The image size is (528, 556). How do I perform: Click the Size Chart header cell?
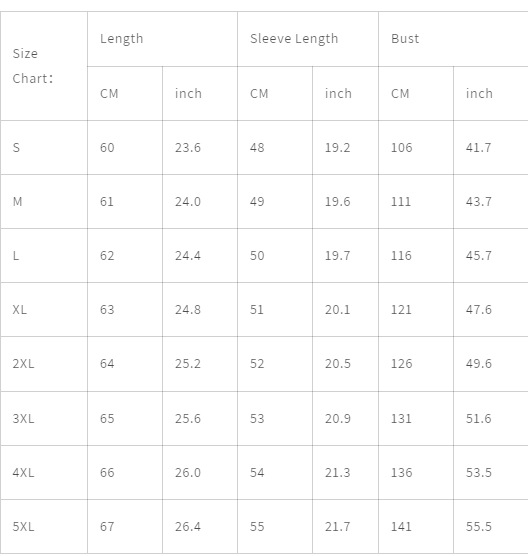click(x=44, y=66)
